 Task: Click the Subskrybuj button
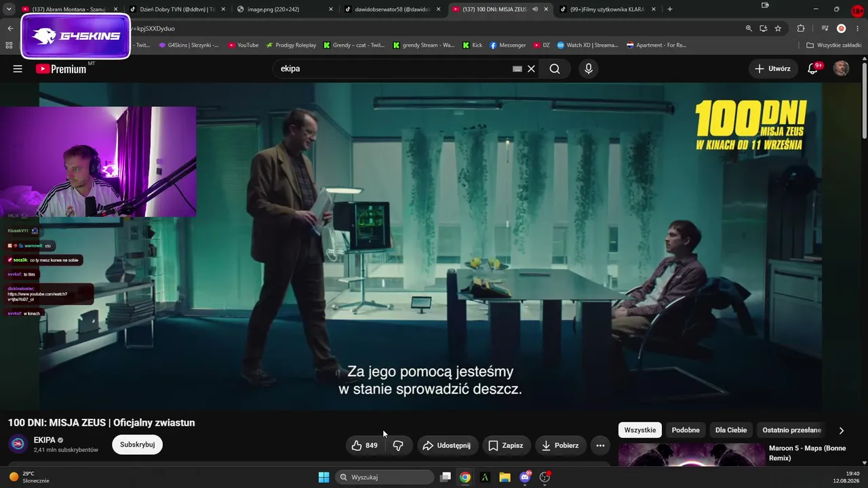(138, 445)
